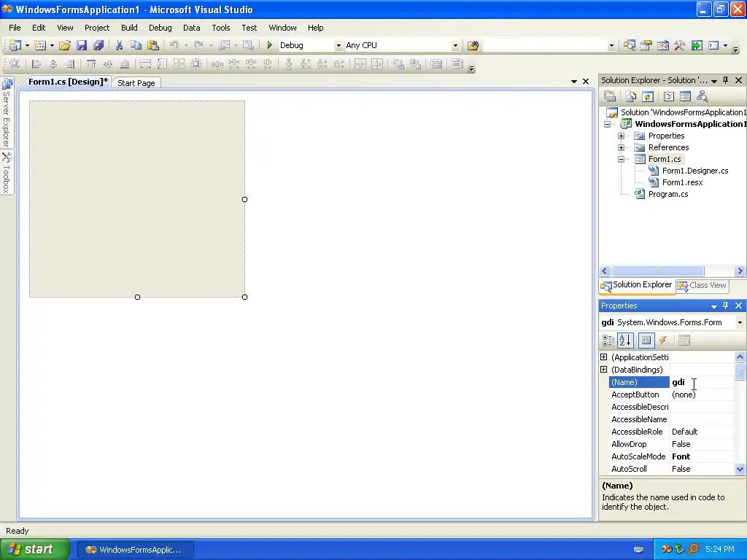The width and height of the screenshot is (747, 560).
Task: Open the Tools menu
Action: click(221, 28)
